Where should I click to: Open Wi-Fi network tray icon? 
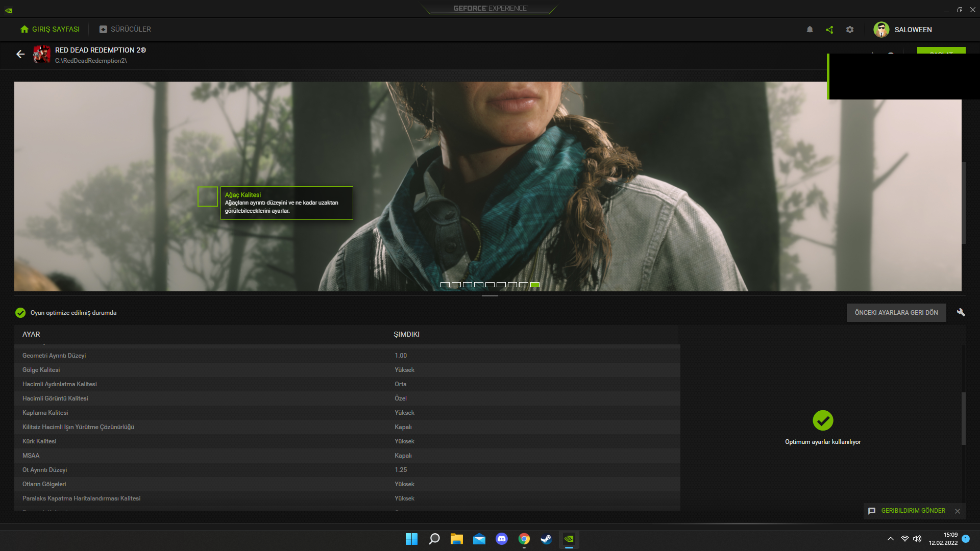click(x=905, y=539)
